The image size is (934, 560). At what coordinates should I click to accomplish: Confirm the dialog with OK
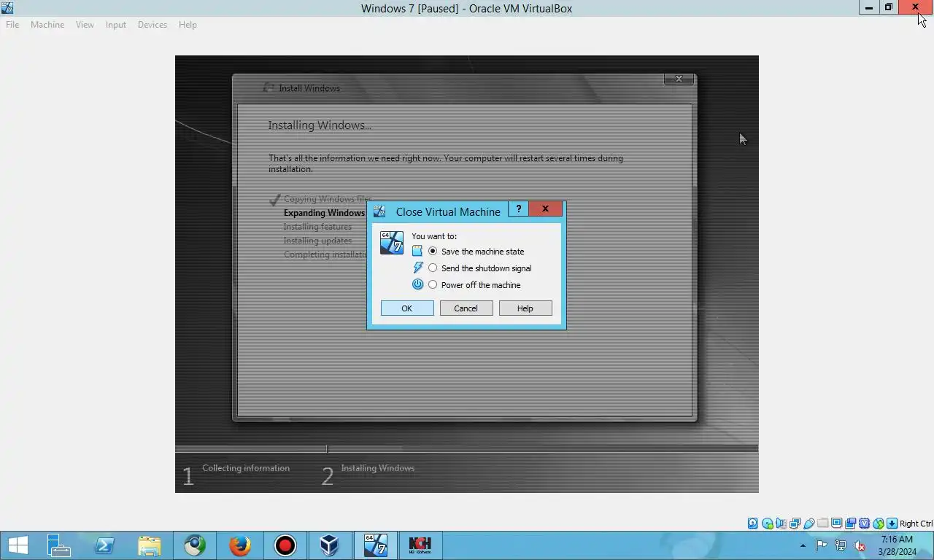pyautogui.click(x=407, y=308)
